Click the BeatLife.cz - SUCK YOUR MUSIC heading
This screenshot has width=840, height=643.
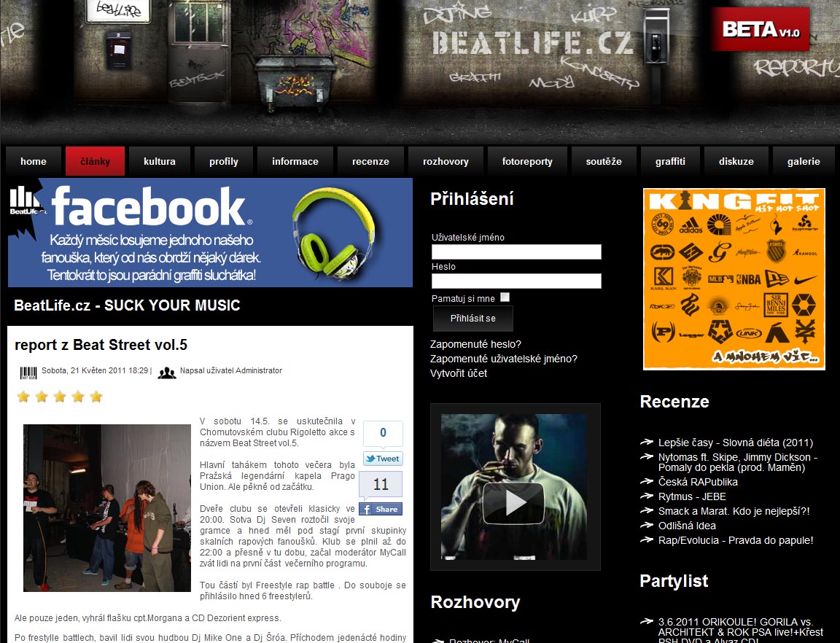pos(127,305)
